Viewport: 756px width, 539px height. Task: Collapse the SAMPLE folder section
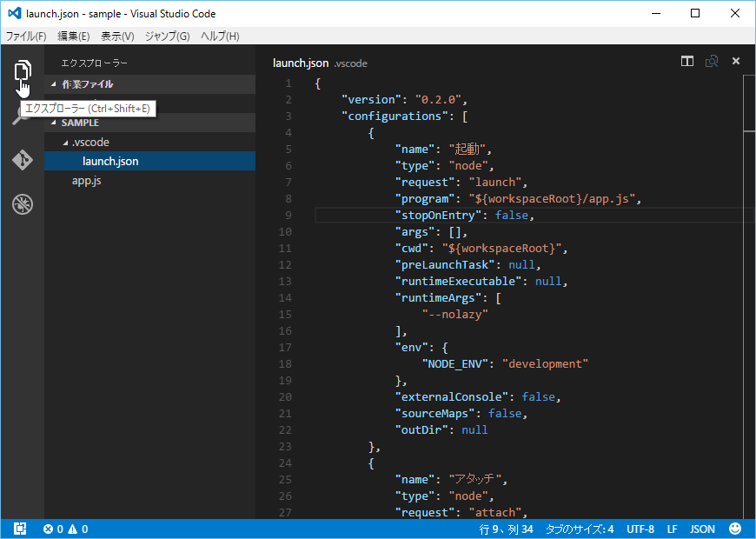click(80, 123)
